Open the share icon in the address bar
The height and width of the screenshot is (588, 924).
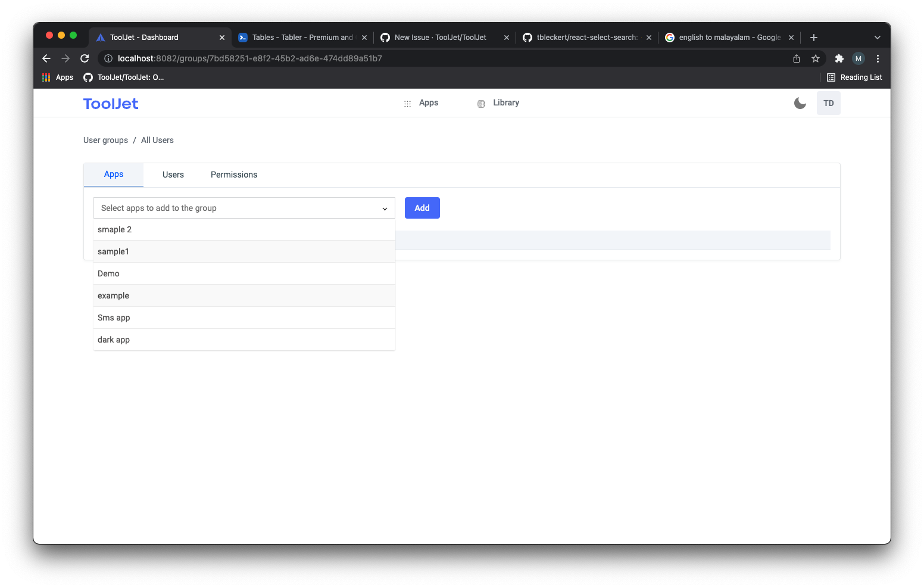coord(796,58)
